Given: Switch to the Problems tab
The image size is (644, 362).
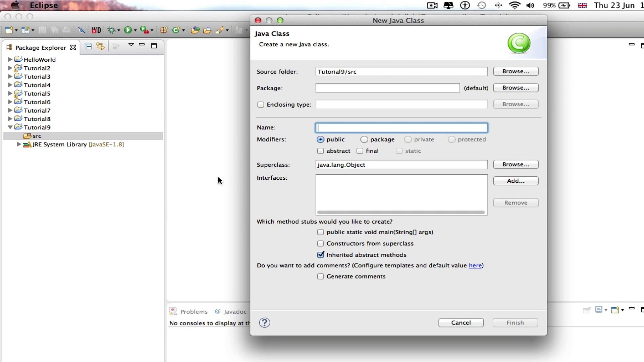Looking at the screenshot, I should tap(194, 312).
